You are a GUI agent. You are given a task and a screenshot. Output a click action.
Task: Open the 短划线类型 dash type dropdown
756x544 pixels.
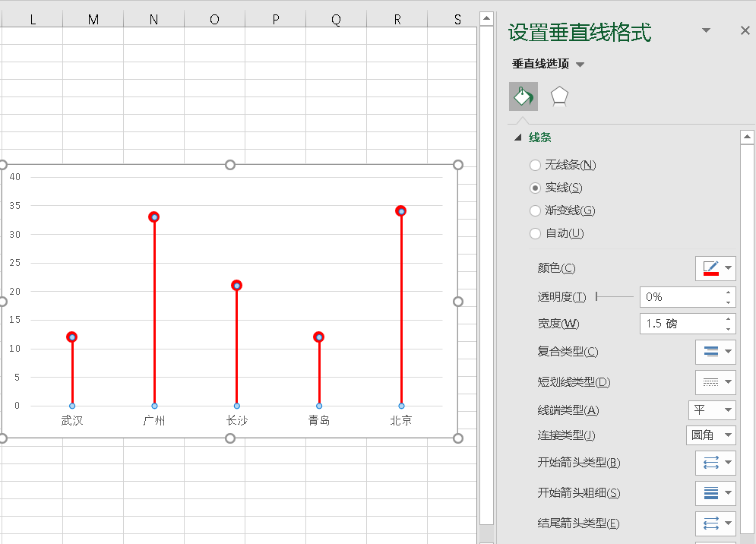(716, 382)
